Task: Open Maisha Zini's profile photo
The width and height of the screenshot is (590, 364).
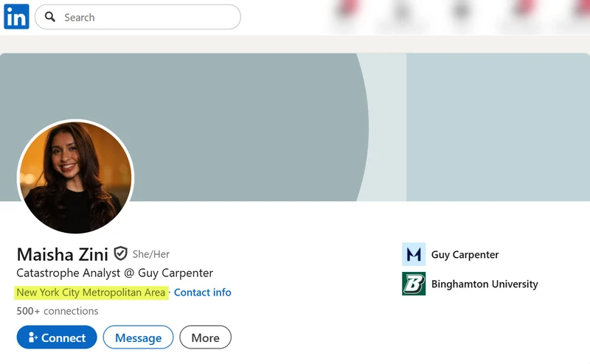Action: [76, 177]
